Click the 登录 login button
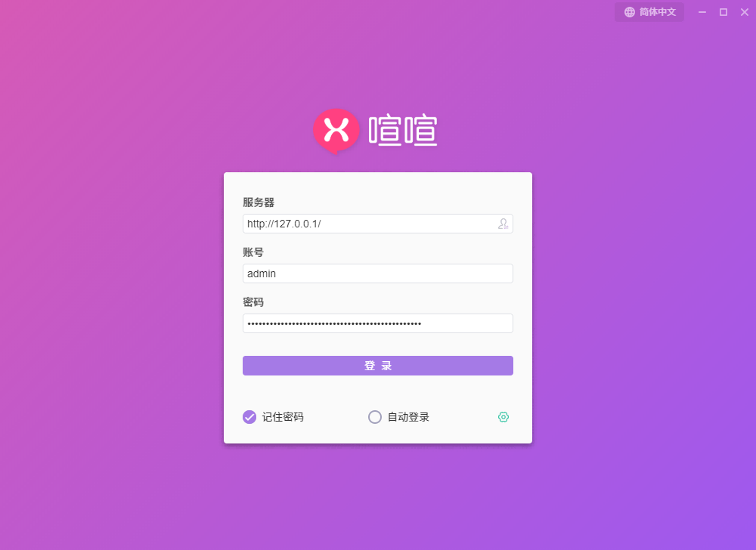Screen dimensions: 756x550 pyautogui.click(x=377, y=366)
